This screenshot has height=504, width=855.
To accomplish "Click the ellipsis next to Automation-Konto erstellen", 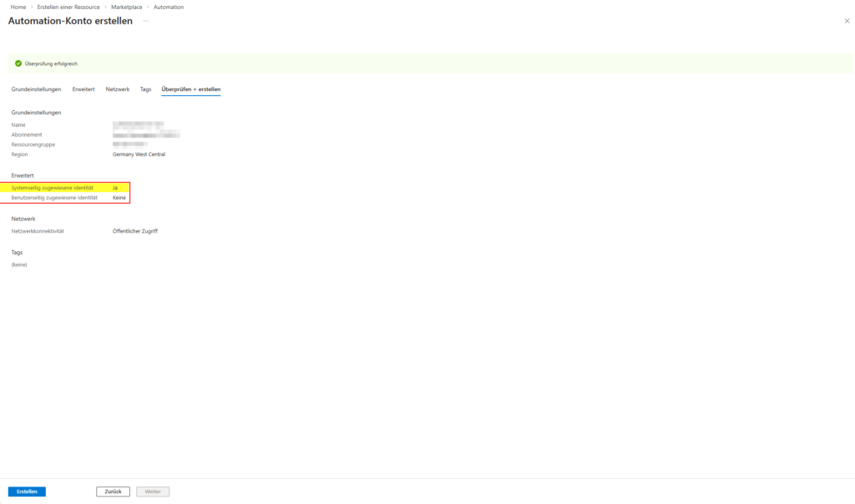I will (x=145, y=21).
